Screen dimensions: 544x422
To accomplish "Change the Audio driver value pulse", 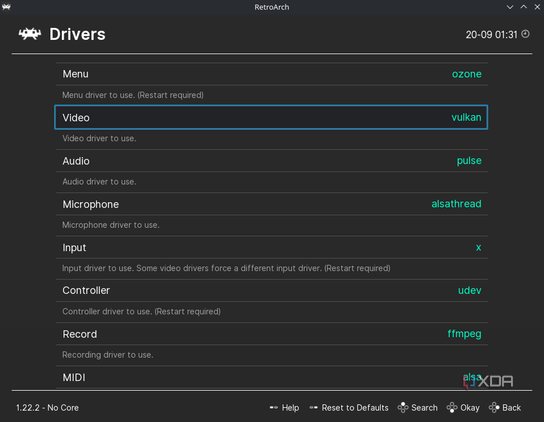I will 469,161.
